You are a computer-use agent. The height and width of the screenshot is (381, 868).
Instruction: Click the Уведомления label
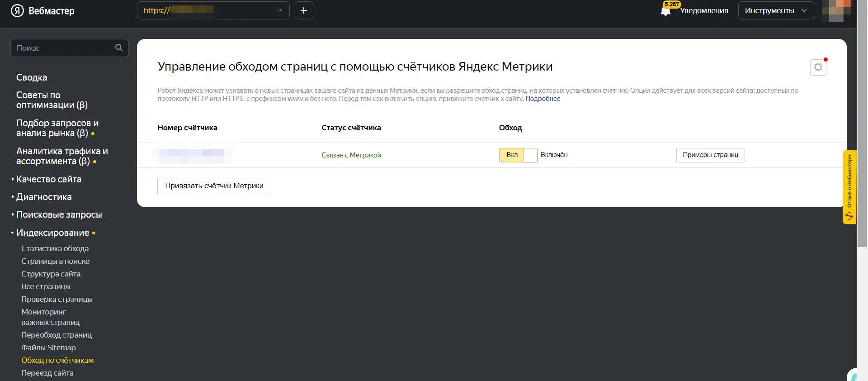[x=704, y=10]
